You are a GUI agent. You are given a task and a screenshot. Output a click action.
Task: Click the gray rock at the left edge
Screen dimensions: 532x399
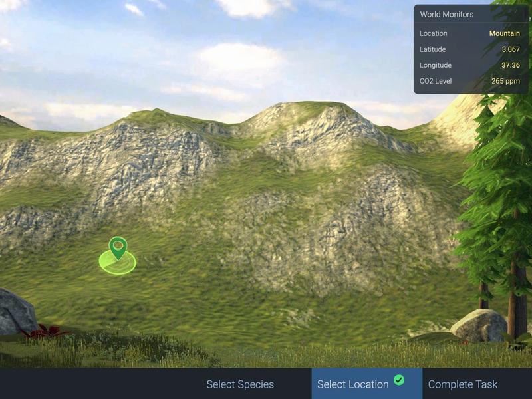pos(15,311)
